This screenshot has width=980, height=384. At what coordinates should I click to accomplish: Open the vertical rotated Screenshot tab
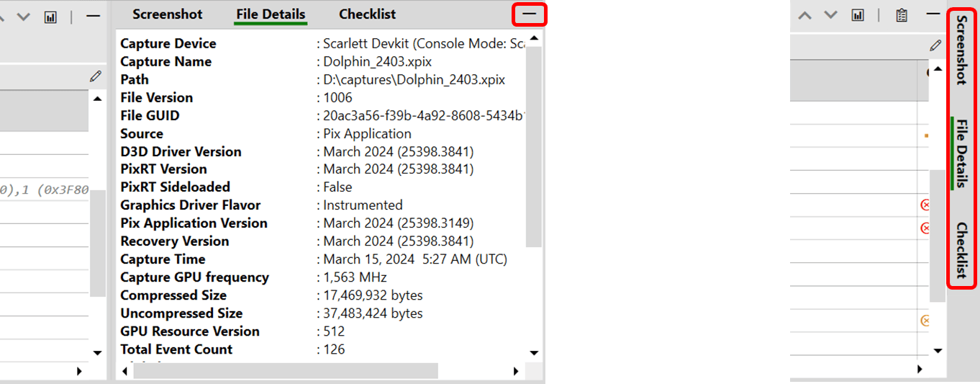[x=962, y=49]
